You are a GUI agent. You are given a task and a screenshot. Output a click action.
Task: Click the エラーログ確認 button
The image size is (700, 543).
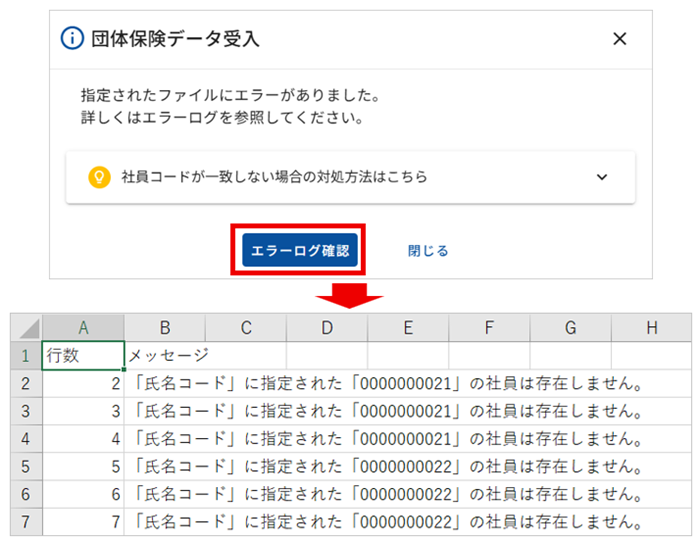(x=300, y=250)
